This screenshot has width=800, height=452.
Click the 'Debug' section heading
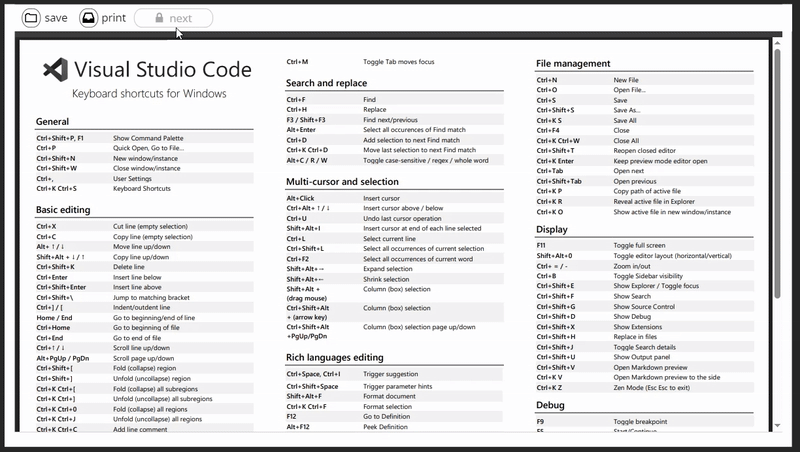[x=550, y=406]
